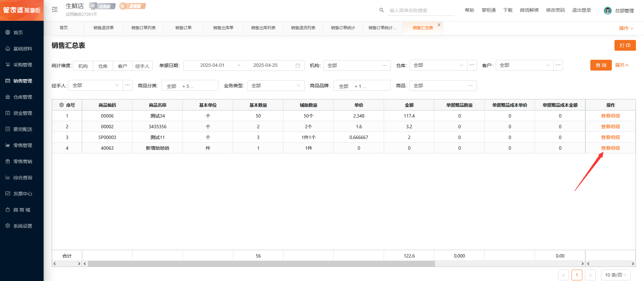The width and height of the screenshot is (644, 281).
Task: Click the 企业版 star badge
Action: [132, 6]
